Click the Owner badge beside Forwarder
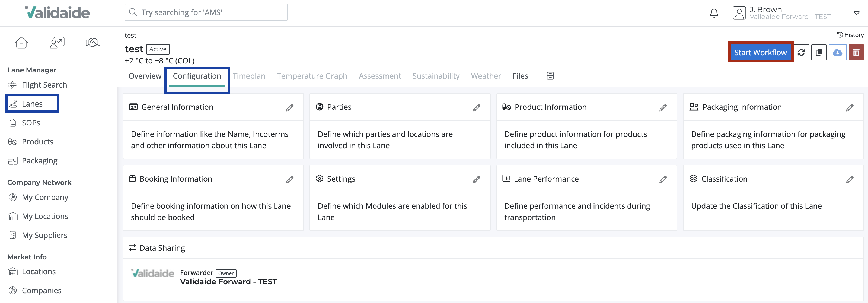Screen dimensions: 868x303 (226, 273)
